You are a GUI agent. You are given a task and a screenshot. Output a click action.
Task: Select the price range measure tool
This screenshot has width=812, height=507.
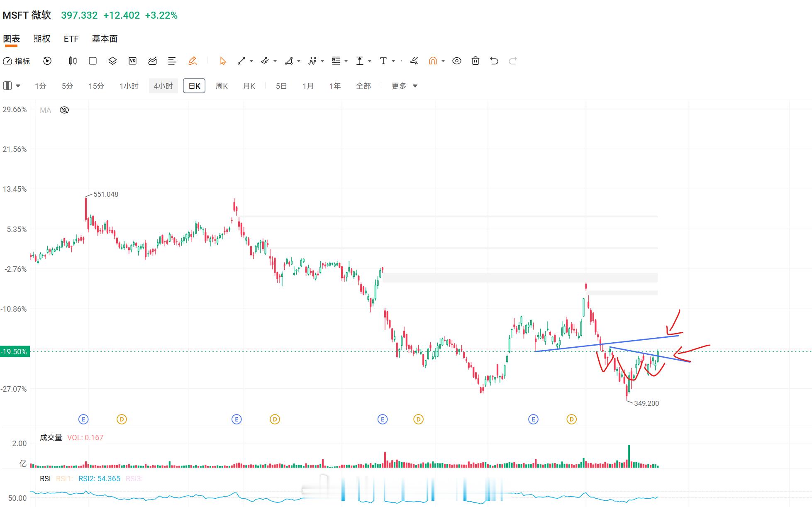360,61
